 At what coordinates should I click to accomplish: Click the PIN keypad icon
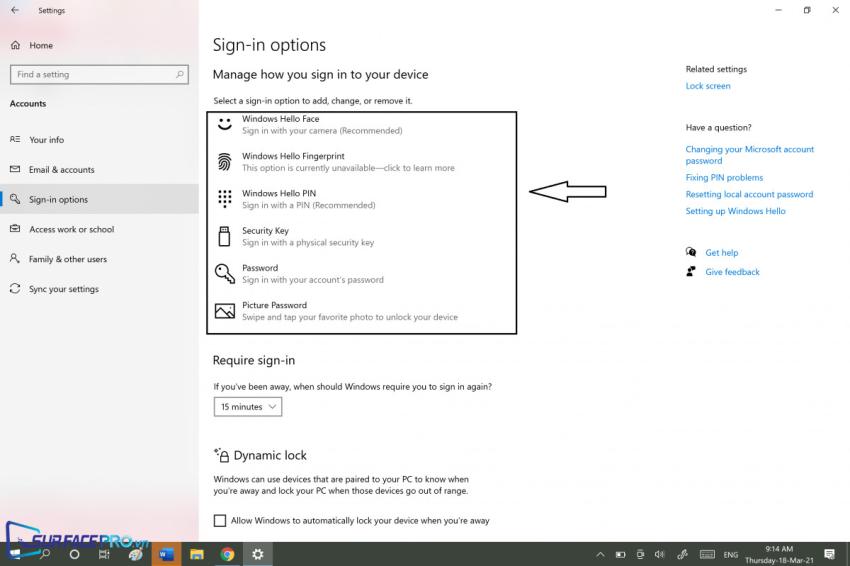click(x=224, y=199)
